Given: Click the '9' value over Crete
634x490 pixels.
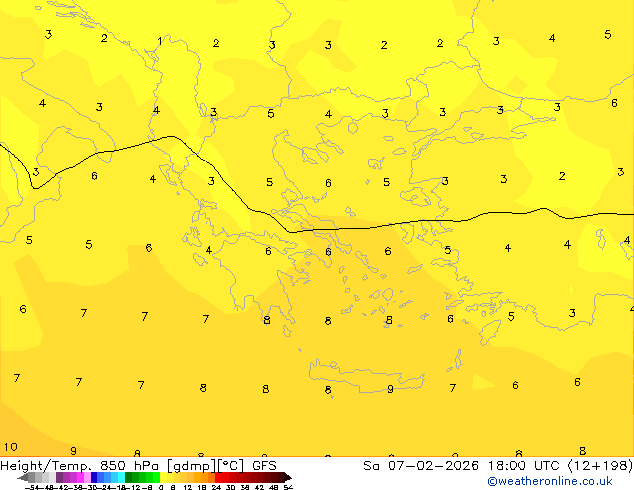Looking at the screenshot, I should click(x=390, y=389).
